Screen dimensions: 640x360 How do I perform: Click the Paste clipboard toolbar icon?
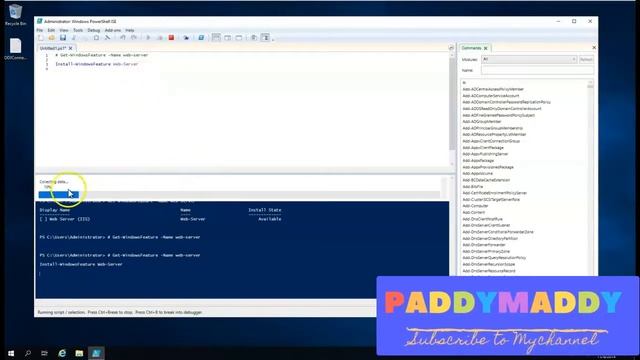96,38
